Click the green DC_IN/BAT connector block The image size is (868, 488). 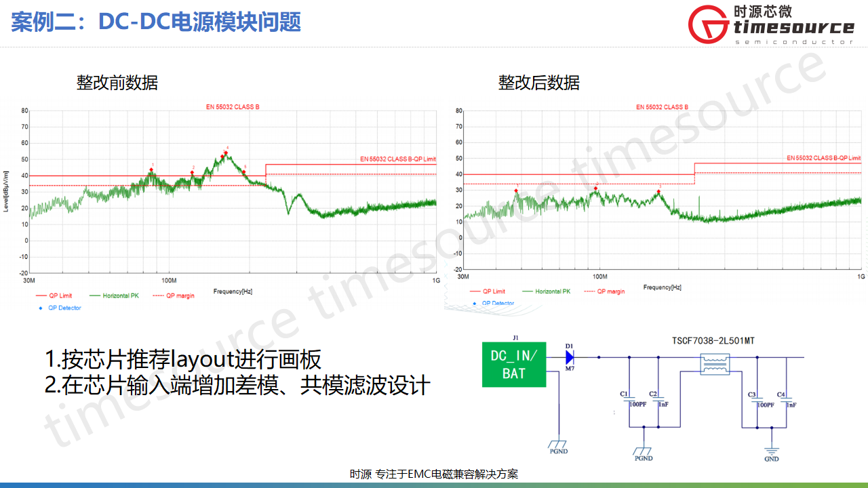pos(513,364)
